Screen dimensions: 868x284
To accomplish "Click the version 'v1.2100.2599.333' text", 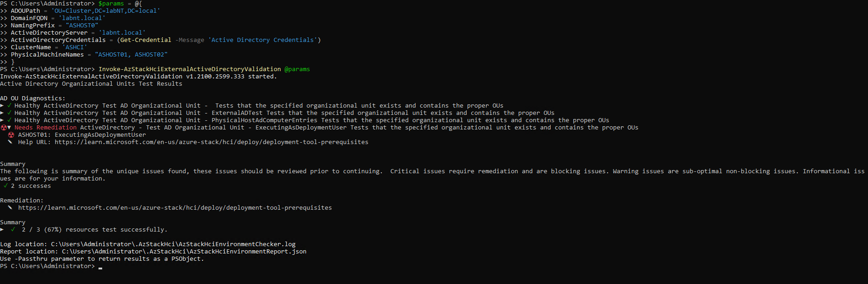I will pyautogui.click(x=215, y=76).
